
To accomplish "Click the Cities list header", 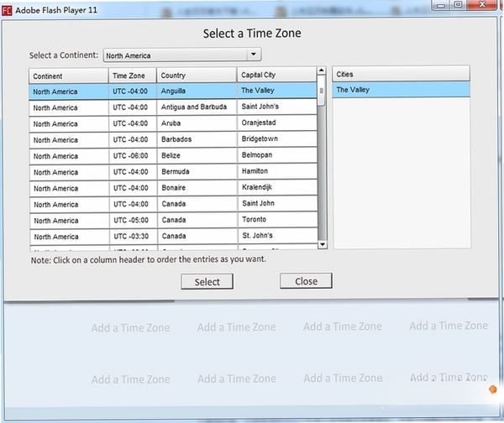I will coord(401,74).
